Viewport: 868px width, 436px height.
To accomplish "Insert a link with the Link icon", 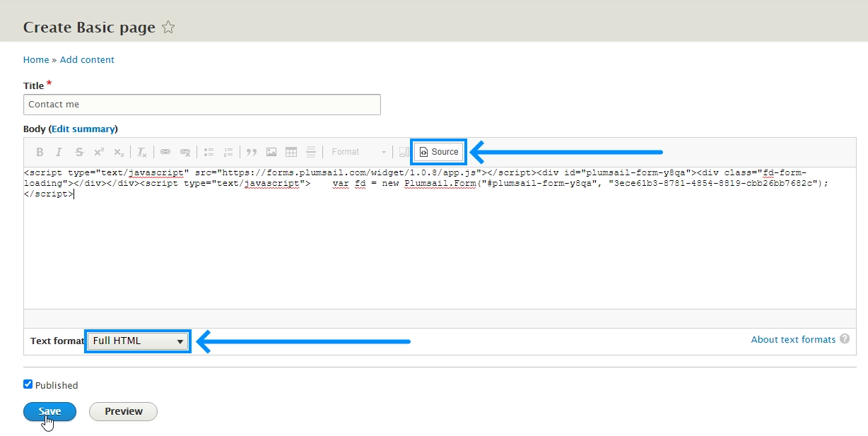I will point(165,152).
